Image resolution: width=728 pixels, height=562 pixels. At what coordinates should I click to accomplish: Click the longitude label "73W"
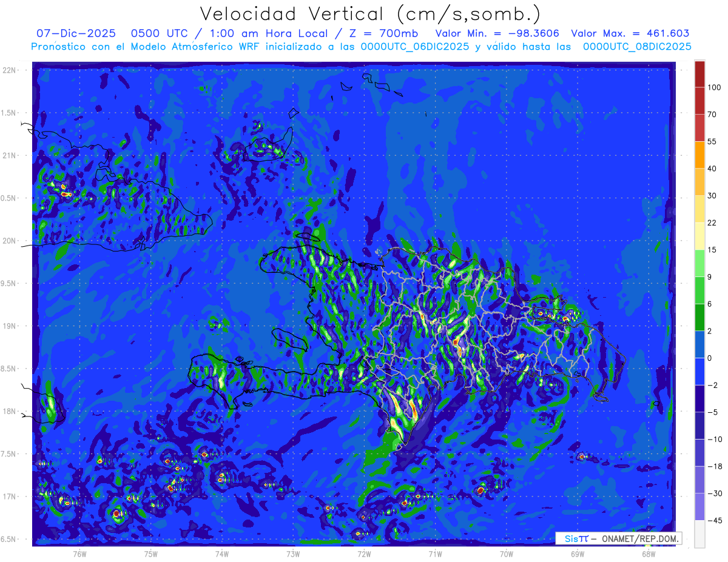(293, 554)
